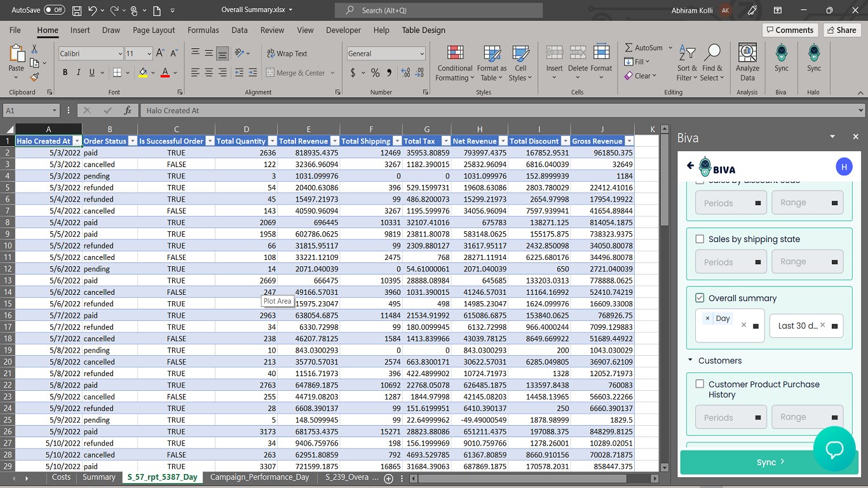
Task: Click the Biva Sync ribbon icon
Action: coord(782,54)
